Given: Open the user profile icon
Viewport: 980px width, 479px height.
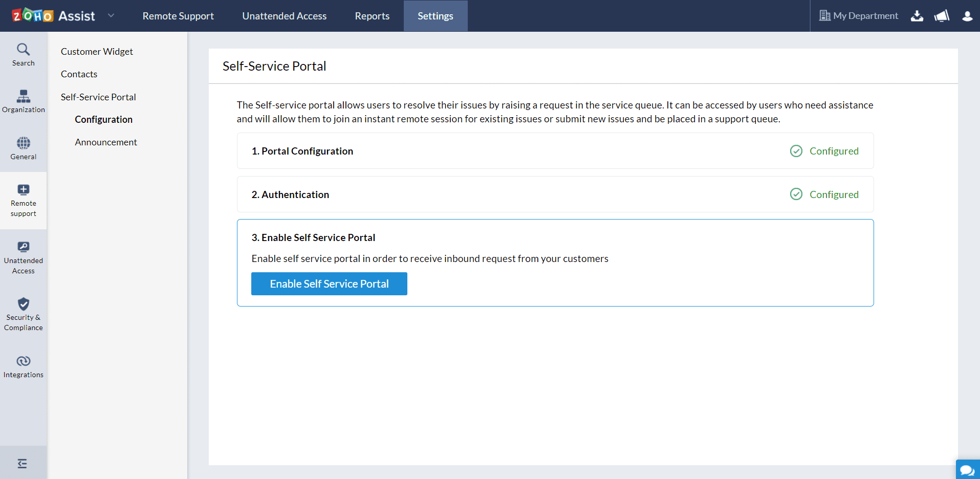Looking at the screenshot, I should pyautogui.click(x=967, y=16).
